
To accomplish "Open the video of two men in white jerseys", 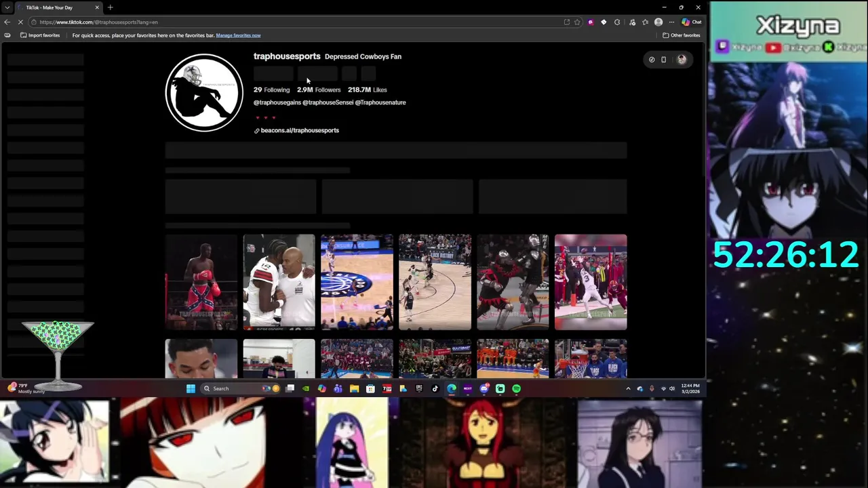I will [279, 282].
